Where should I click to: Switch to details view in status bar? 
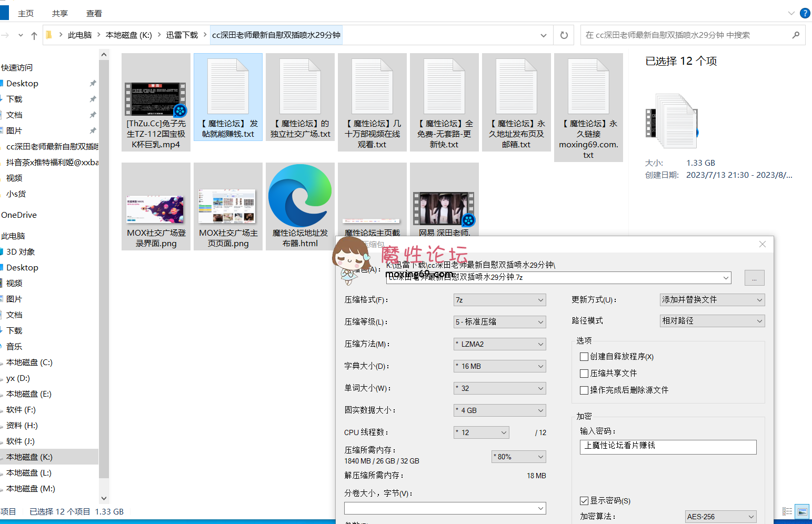[787, 511]
